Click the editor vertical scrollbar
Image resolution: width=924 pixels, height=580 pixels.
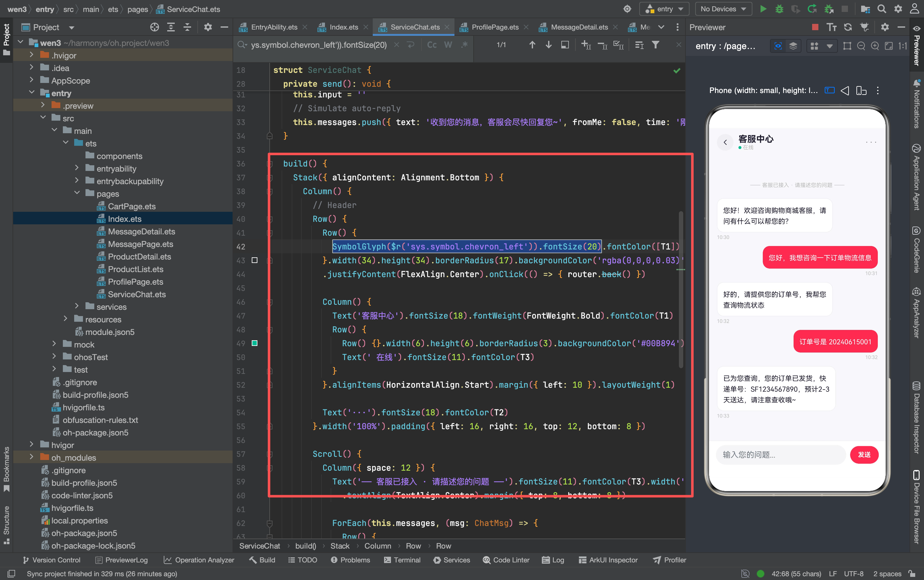click(681, 290)
